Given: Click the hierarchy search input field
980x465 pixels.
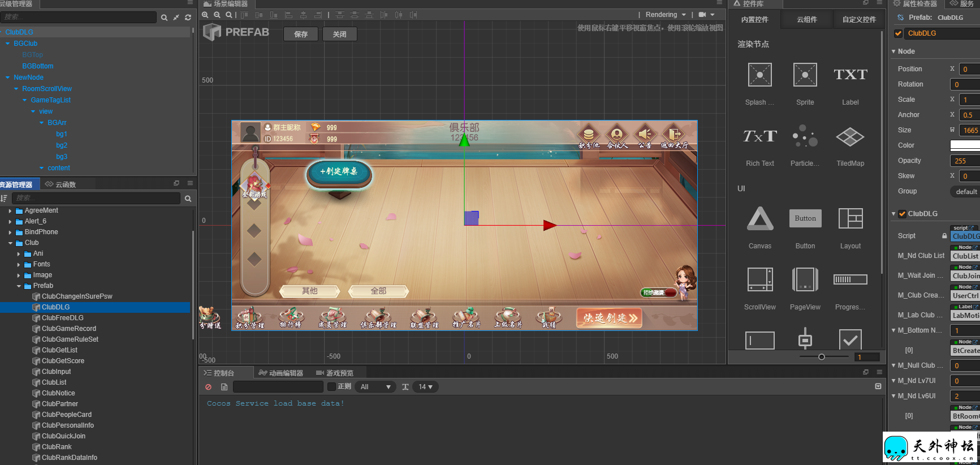Looking at the screenshot, I should pos(79,18).
